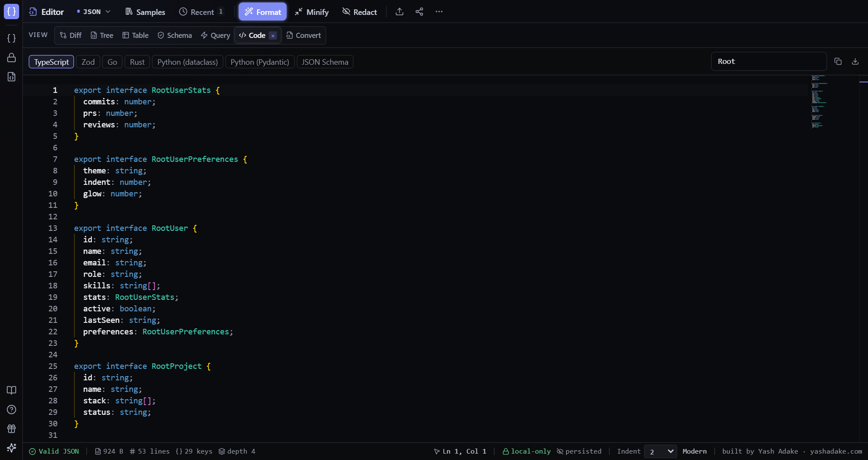Open the JSON format dropdown
Image resolution: width=868 pixels, height=460 pixels.
(x=94, y=12)
